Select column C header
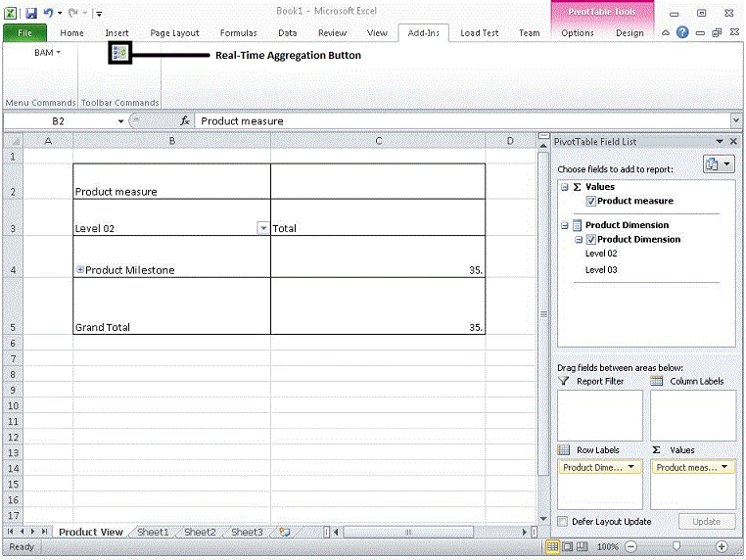Screen dimensions: 746x560 pos(378,141)
